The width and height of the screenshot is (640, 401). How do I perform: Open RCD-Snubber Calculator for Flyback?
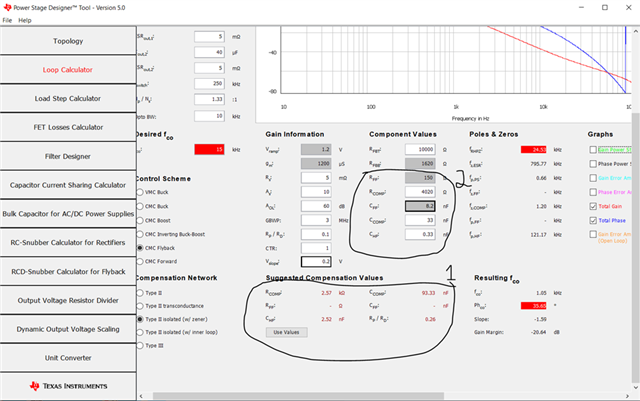pos(68,272)
